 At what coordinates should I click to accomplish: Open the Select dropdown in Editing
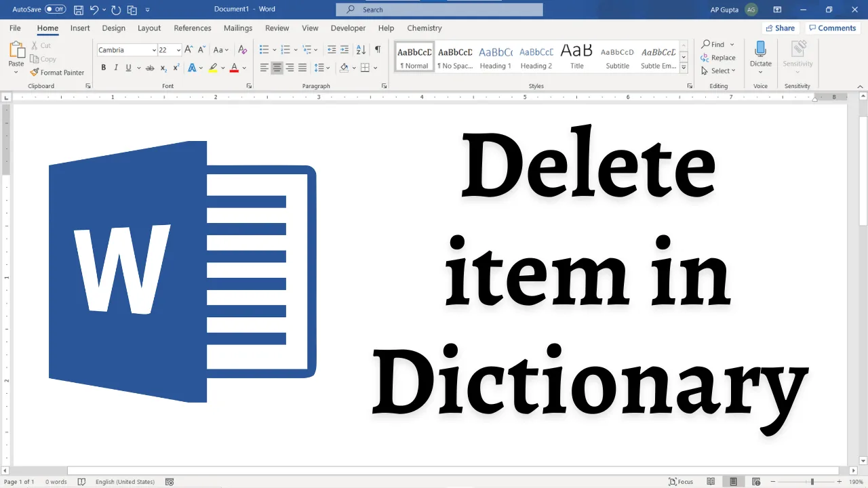point(719,70)
